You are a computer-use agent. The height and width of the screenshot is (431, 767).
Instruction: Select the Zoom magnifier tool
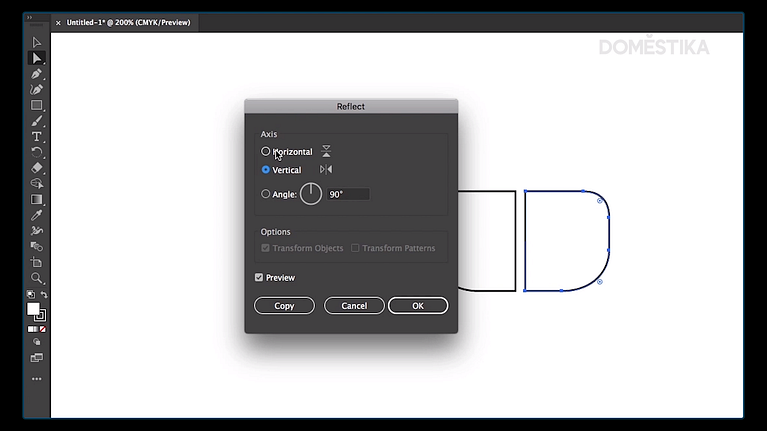point(37,278)
